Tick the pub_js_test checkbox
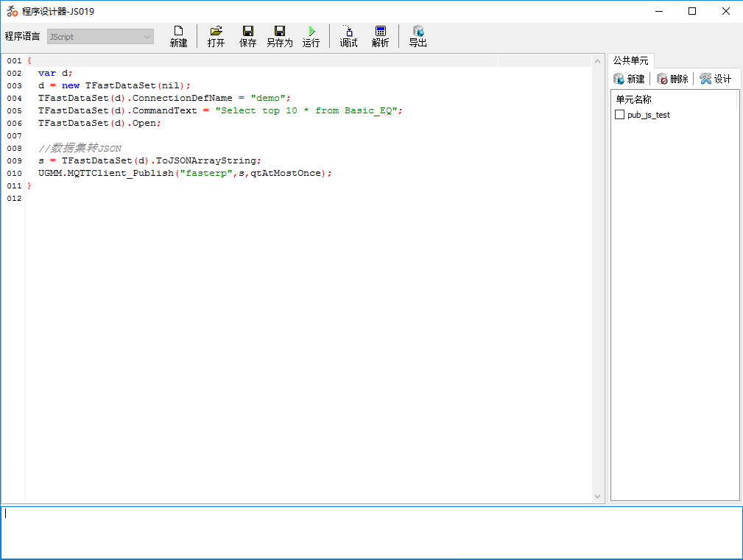This screenshot has height=560, width=743. (x=619, y=115)
